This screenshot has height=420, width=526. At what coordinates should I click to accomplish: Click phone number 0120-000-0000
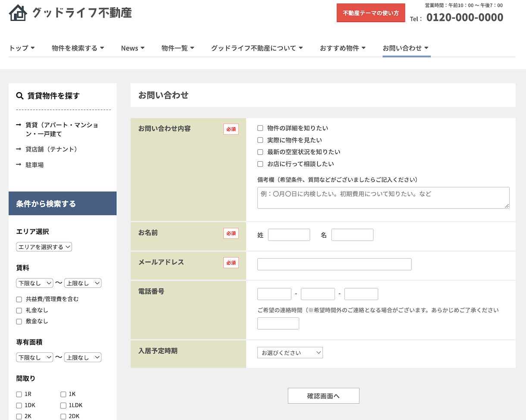tap(465, 17)
